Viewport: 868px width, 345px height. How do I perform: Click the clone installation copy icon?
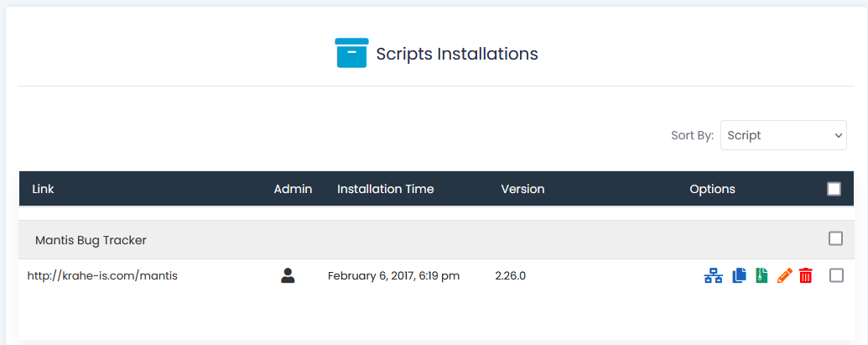tap(739, 275)
